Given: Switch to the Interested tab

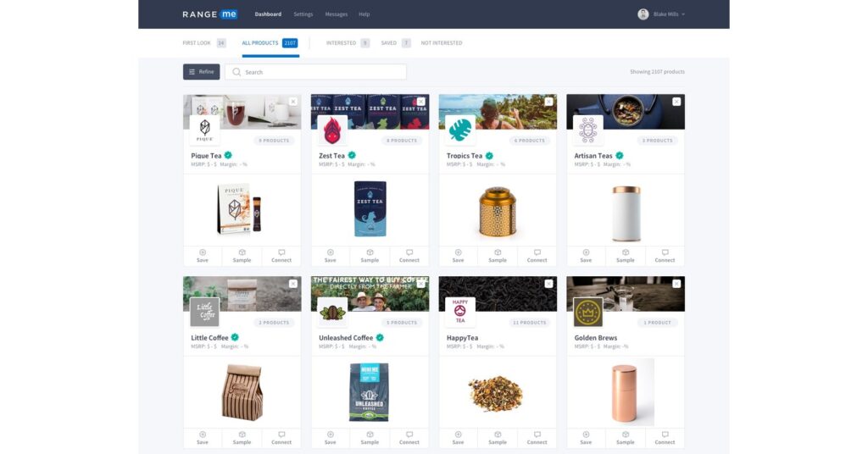Looking at the screenshot, I should [x=347, y=43].
